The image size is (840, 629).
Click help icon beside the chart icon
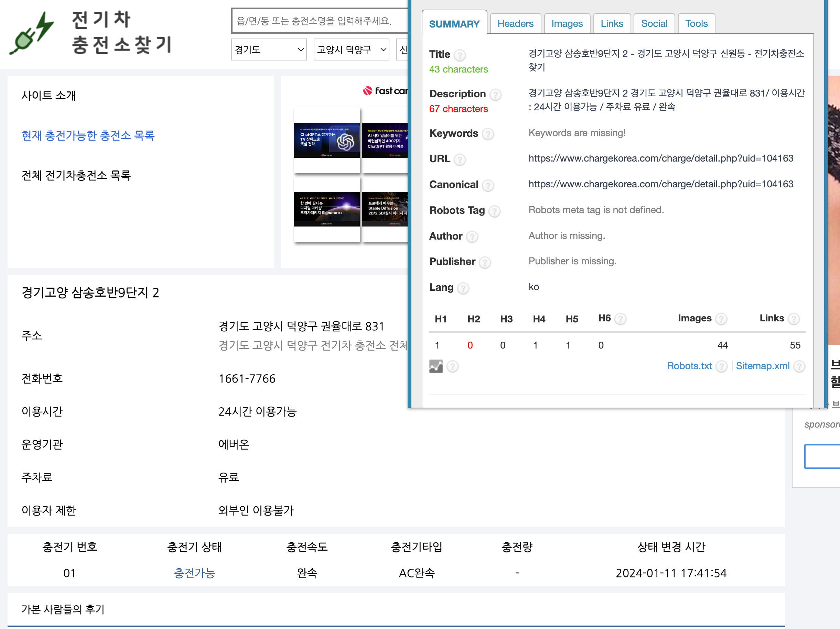coord(452,366)
